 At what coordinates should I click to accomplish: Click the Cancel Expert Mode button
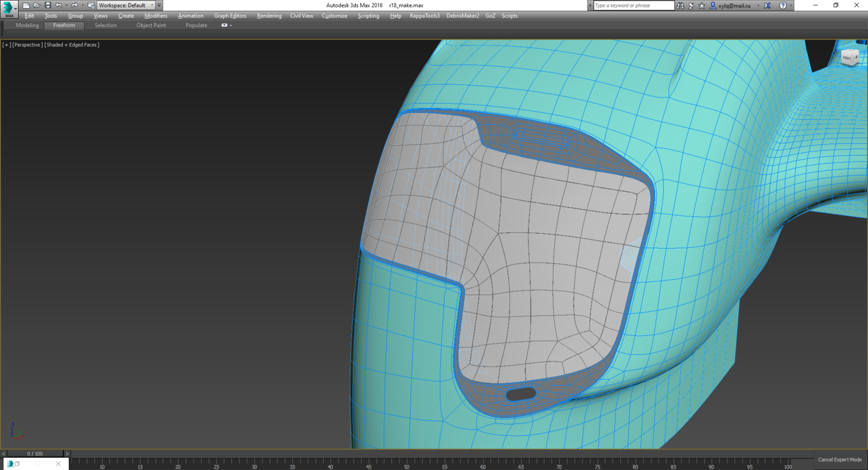[839, 460]
